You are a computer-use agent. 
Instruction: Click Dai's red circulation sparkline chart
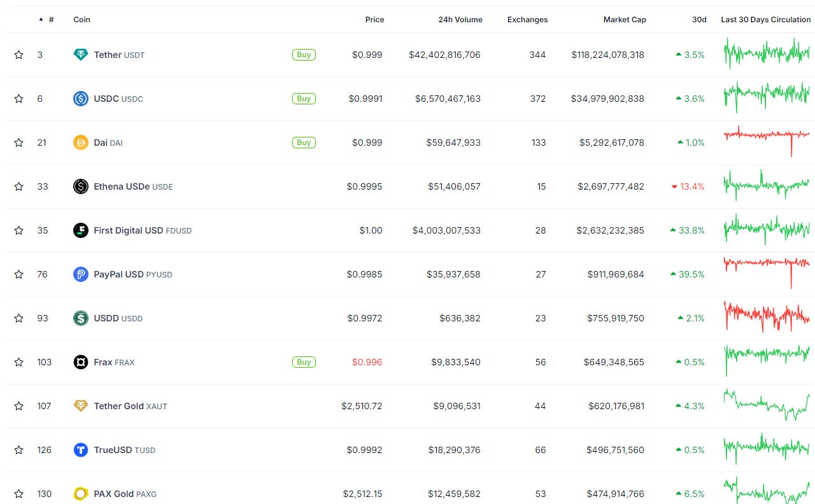pos(767,141)
